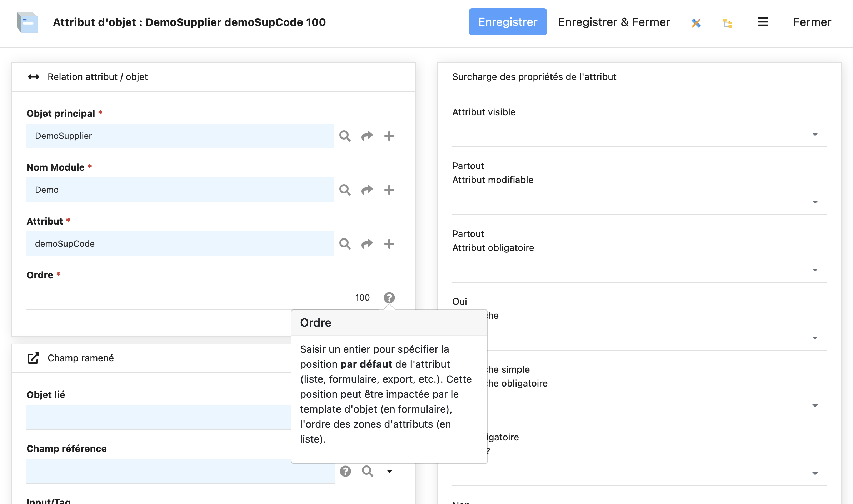Click the Champ référence help icon
Image resolution: width=853 pixels, height=504 pixels.
pos(345,471)
